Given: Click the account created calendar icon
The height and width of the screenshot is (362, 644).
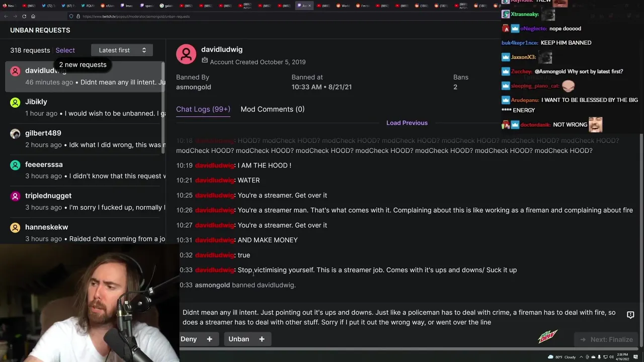Looking at the screenshot, I should 205,60.
